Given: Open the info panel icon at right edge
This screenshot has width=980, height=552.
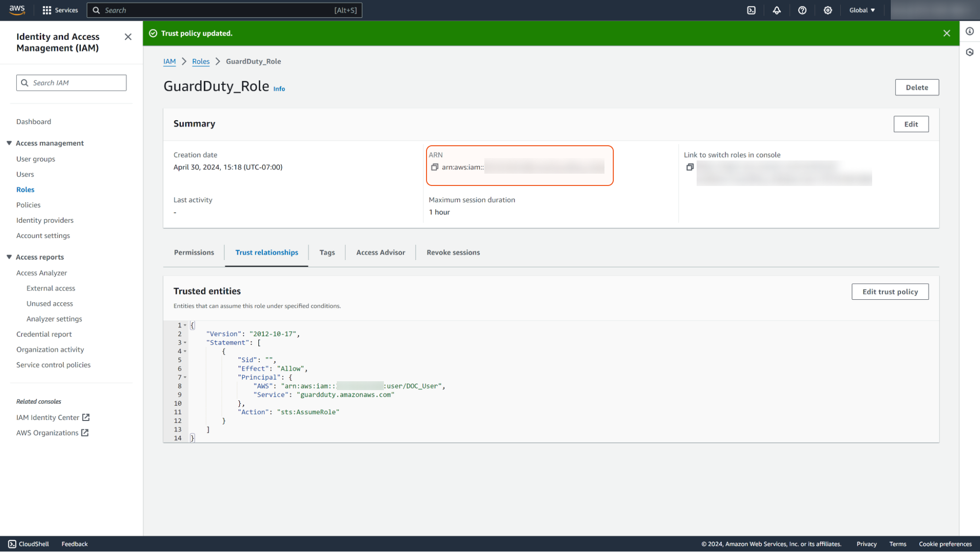Looking at the screenshot, I should (x=970, y=31).
